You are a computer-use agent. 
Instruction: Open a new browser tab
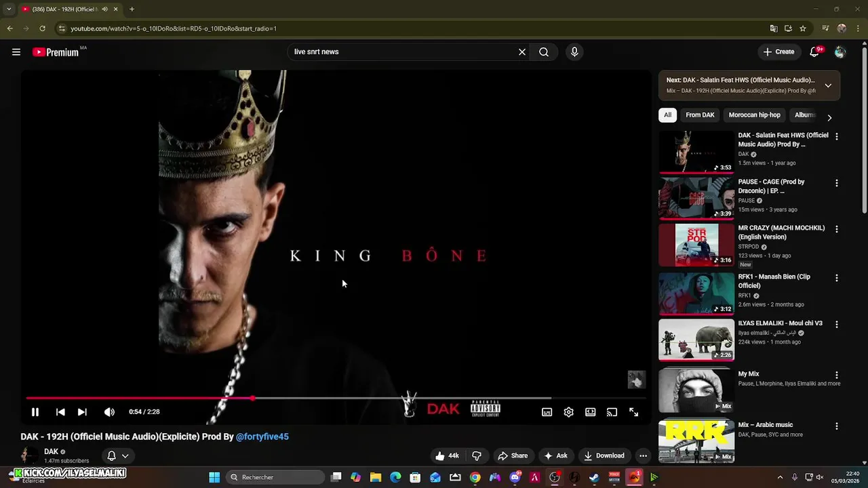coord(132,9)
